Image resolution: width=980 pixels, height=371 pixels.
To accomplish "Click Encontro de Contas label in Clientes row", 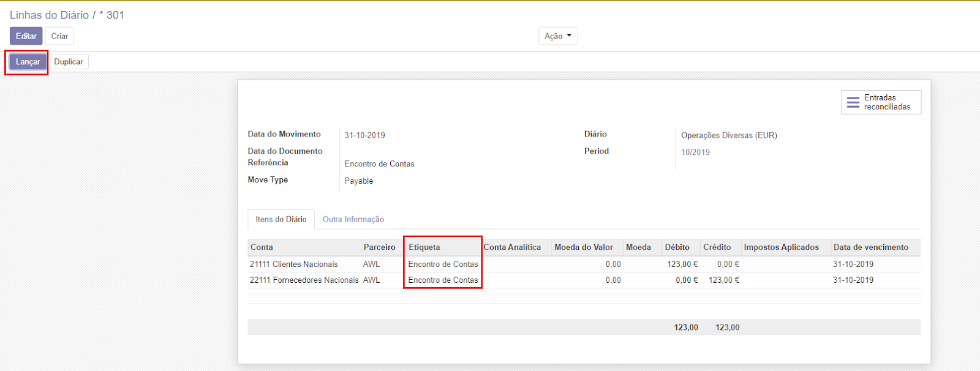I will (x=443, y=264).
